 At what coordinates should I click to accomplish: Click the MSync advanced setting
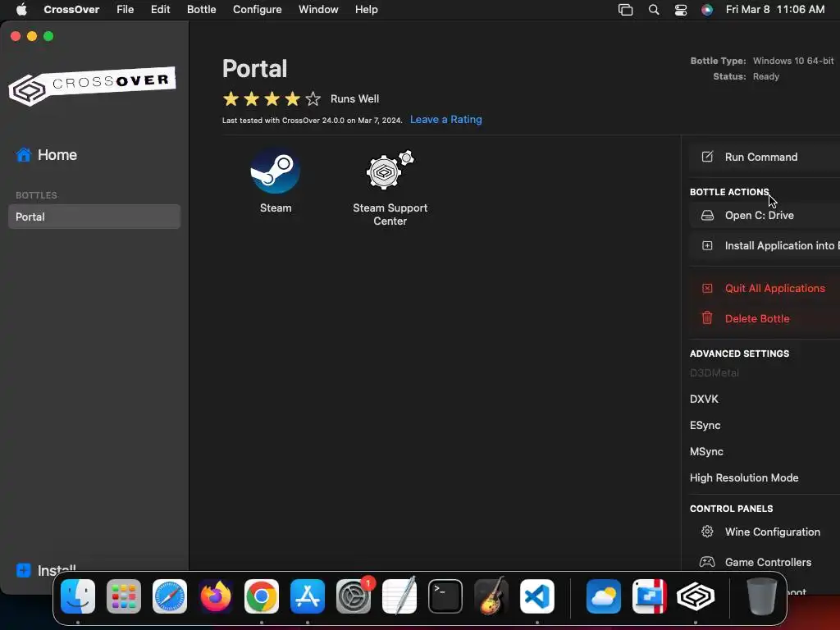point(706,452)
